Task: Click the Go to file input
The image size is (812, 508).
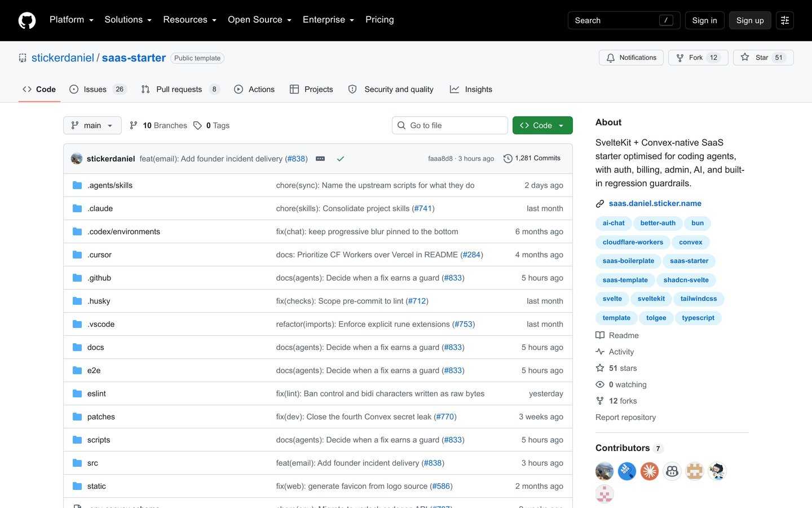Action: tap(450, 125)
